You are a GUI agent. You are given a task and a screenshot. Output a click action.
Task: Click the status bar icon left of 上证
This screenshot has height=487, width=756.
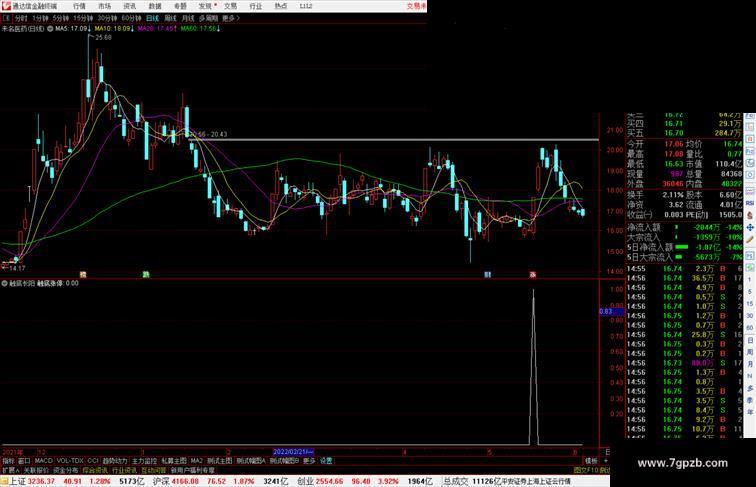point(4,481)
